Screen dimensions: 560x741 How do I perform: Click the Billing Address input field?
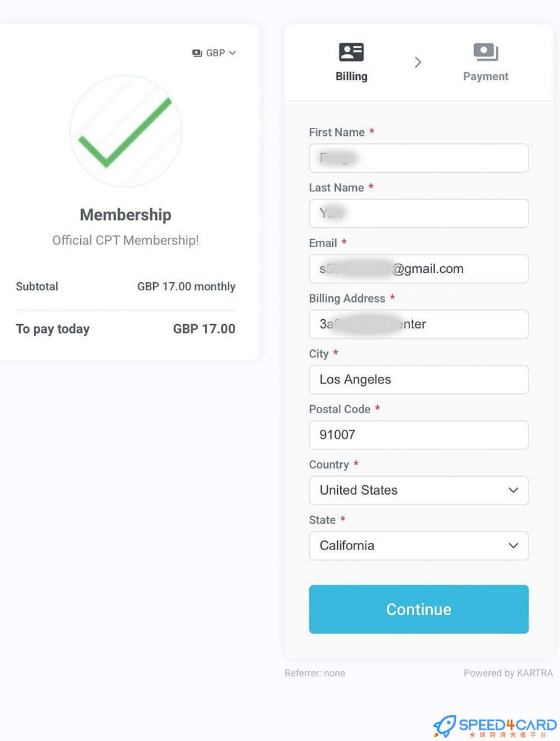pyautogui.click(x=419, y=324)
